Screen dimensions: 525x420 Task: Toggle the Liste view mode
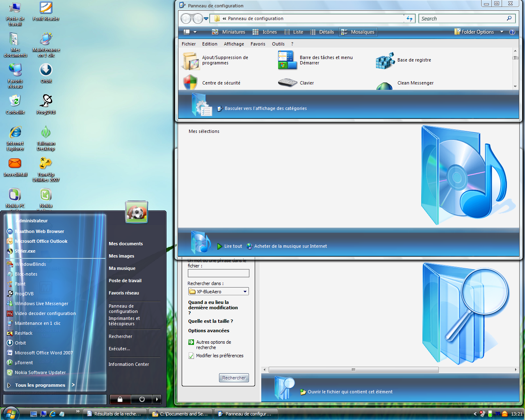(x=294, y=32)
